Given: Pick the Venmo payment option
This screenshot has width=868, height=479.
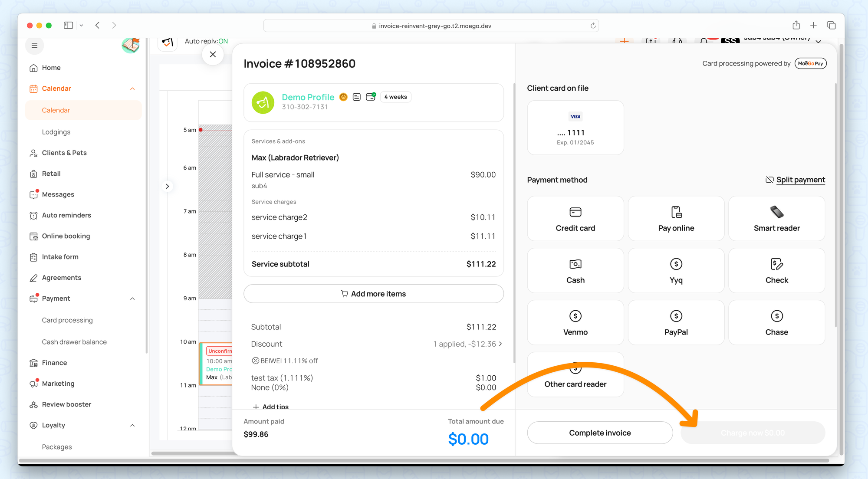Looking at the screenshot, I should point(575,323).
